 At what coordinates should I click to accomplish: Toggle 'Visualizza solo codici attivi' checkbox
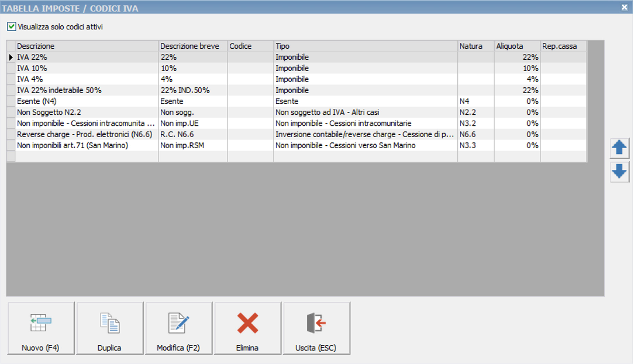pyautogui.click(x=11, y=27)
